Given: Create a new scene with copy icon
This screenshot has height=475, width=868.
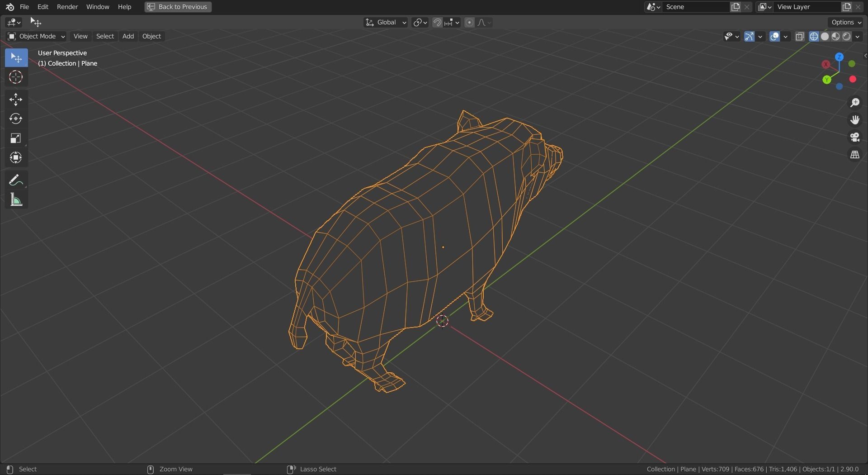Looking at the screenshot, I should pos(736,7).
